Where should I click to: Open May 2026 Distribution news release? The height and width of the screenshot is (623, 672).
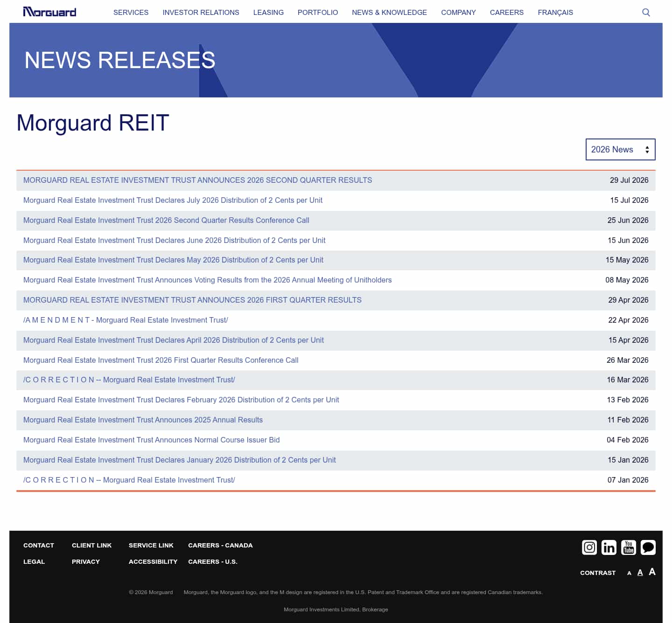click(173, 260)
